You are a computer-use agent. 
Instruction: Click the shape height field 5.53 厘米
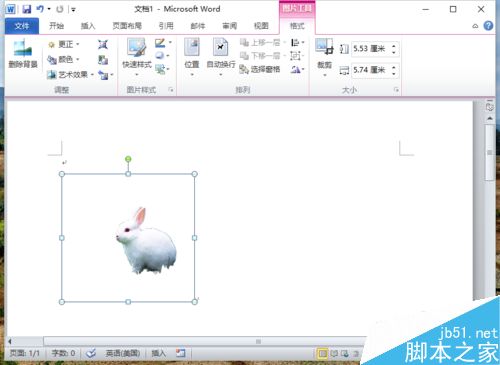(369, 49)
